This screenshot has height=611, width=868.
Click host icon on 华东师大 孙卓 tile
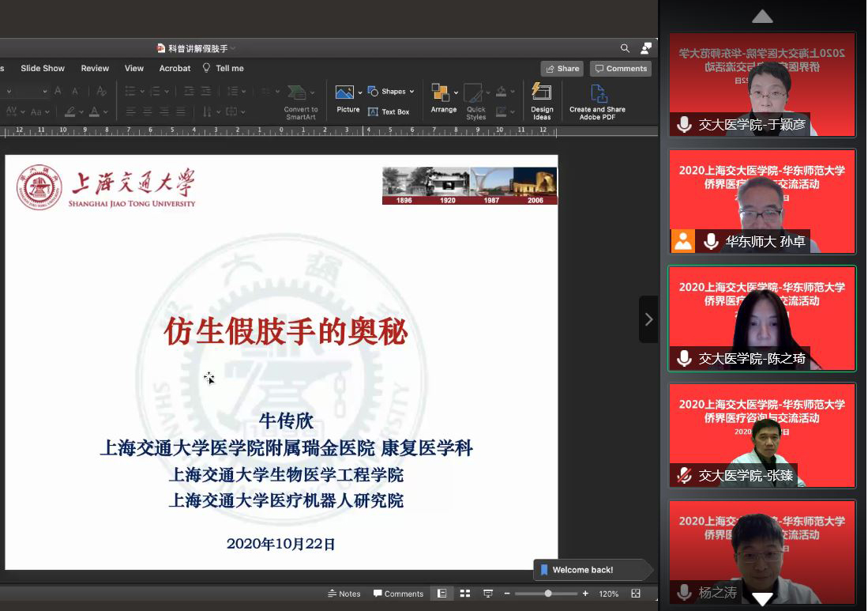(683, 242)
